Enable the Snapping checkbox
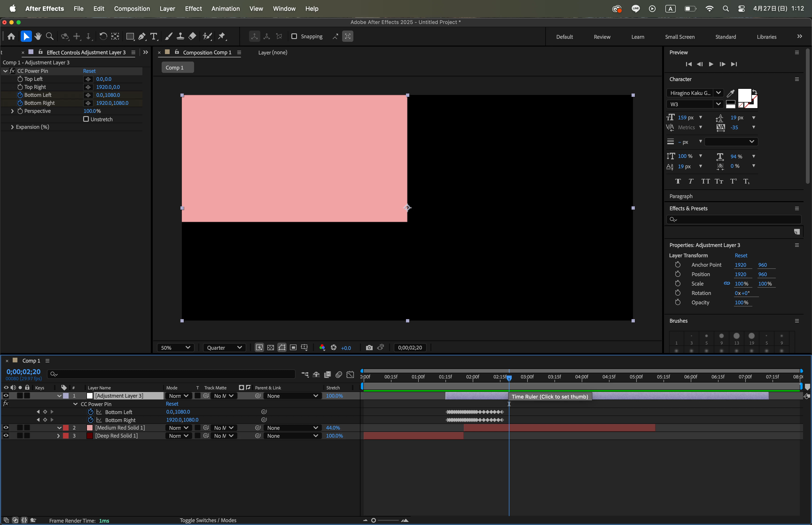Screen dimensions: 812x525 [x=294, y=36]
